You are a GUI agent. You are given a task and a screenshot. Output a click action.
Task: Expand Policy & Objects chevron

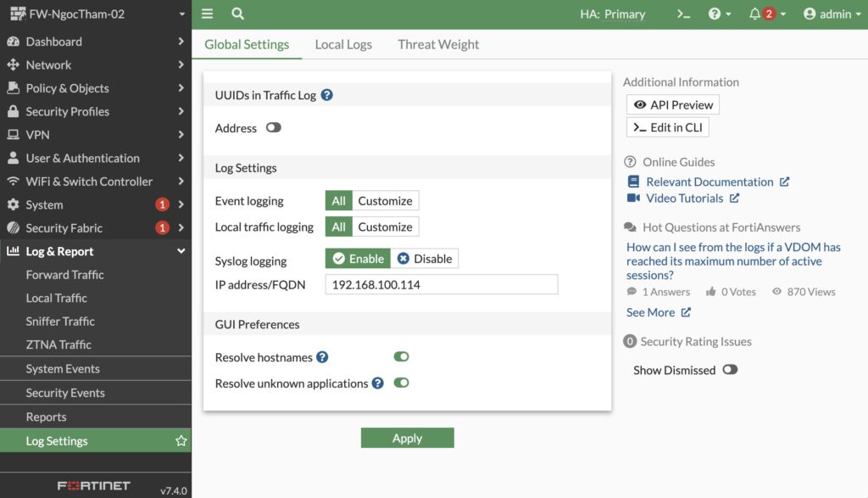[x=181, y=88]
